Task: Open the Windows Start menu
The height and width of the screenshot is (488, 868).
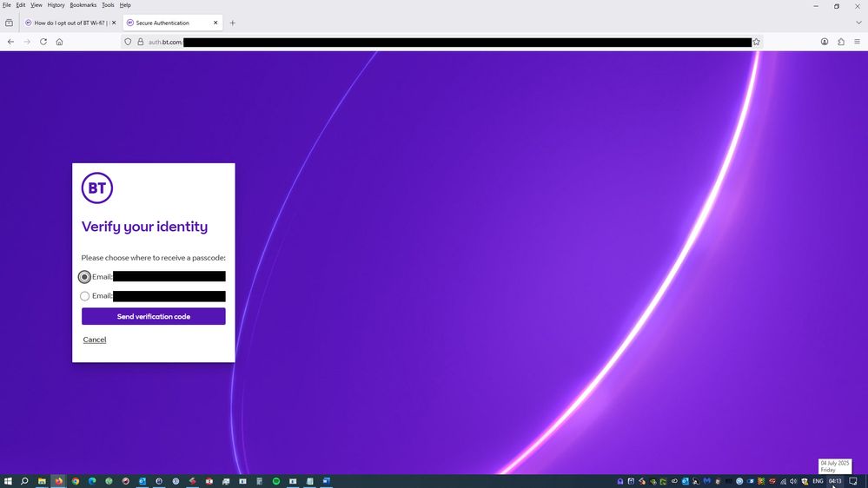Action: click(x=8, y=481)
